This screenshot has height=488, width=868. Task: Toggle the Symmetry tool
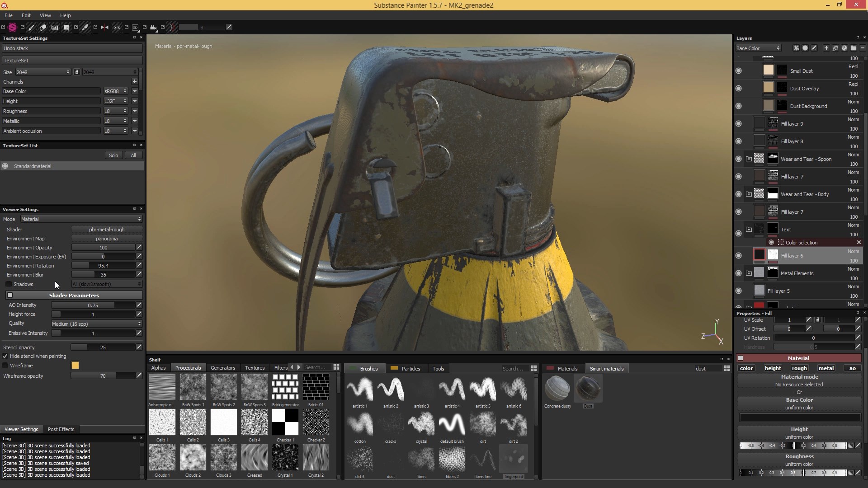(105, 28)
